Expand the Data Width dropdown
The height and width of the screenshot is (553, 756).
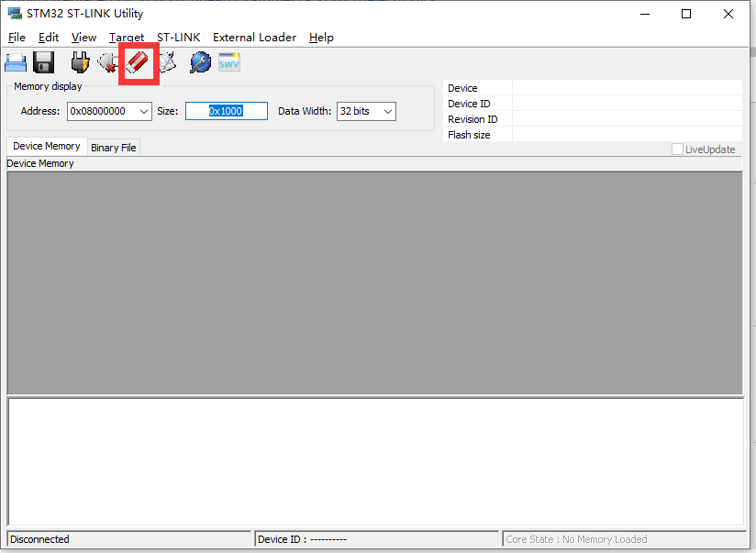point(388,111)
